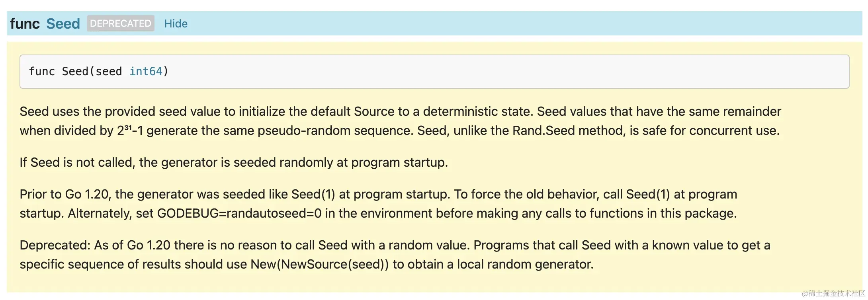Click the "If Seed is not called" sentence
Viewport: 868px width, 300px height.
click(234, 162)
